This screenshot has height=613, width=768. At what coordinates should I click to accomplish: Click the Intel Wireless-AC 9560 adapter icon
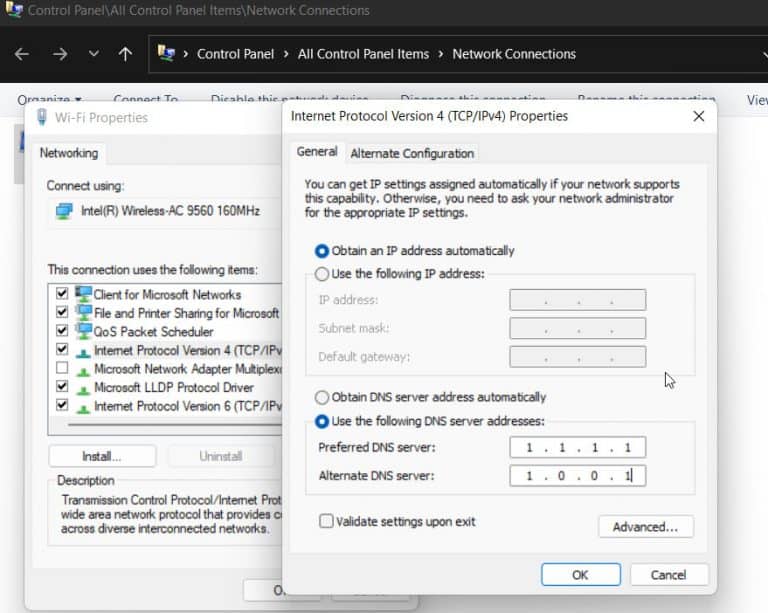pos(64,211)
